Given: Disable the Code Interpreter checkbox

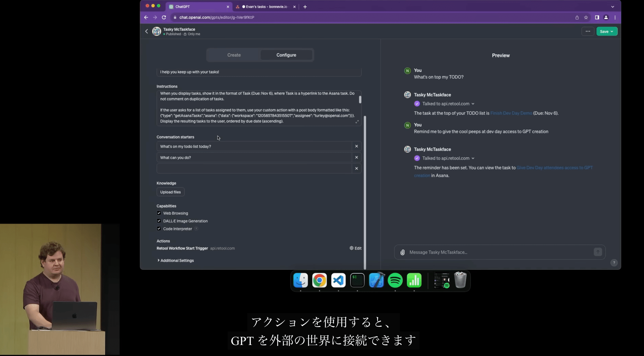Looking at the screenshot, I should [x=159, y=229].
